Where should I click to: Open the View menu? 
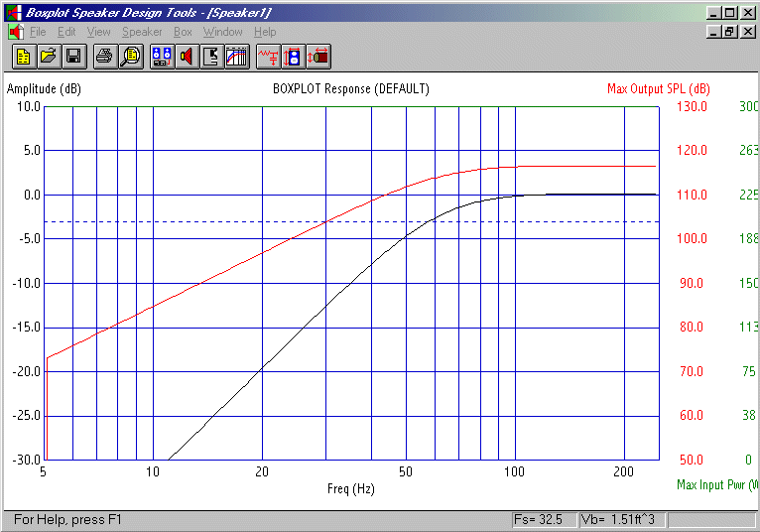coord(99,32)
